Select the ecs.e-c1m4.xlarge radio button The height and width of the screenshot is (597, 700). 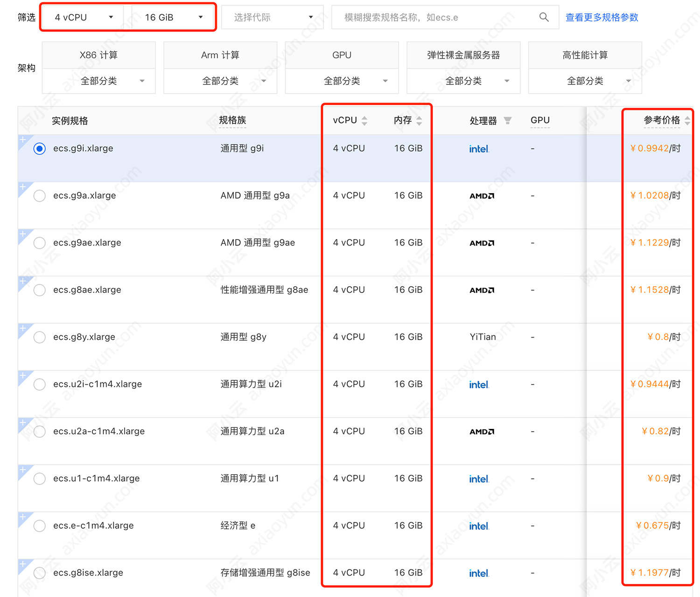point(40,526)
